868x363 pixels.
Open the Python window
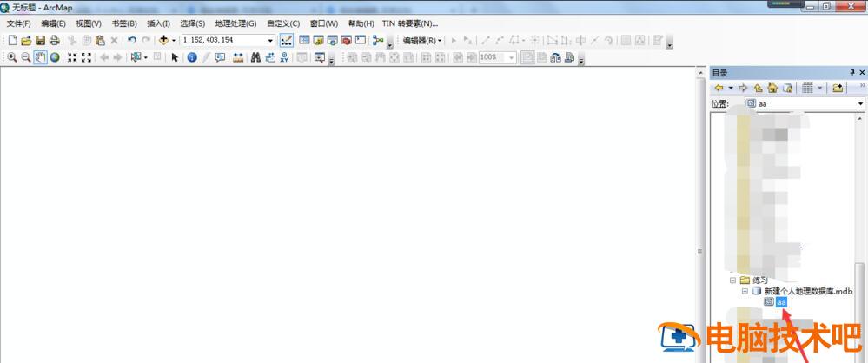[x=361, y=41]
